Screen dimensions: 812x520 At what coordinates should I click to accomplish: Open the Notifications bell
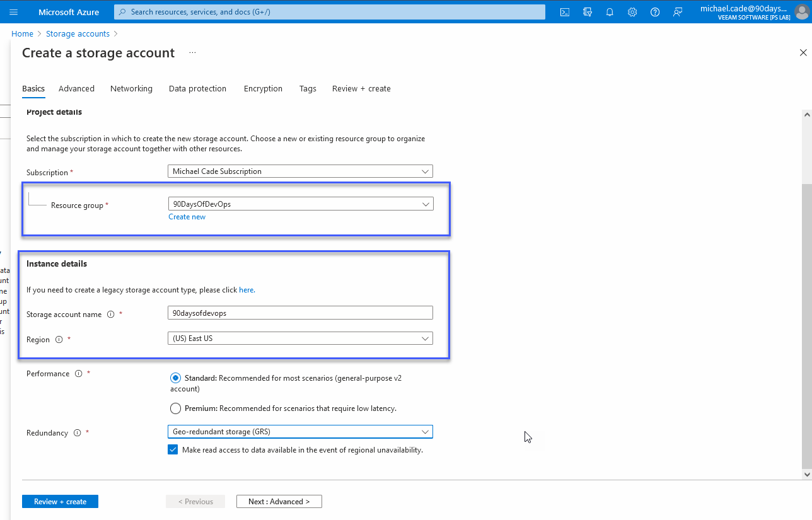[610, 11]
